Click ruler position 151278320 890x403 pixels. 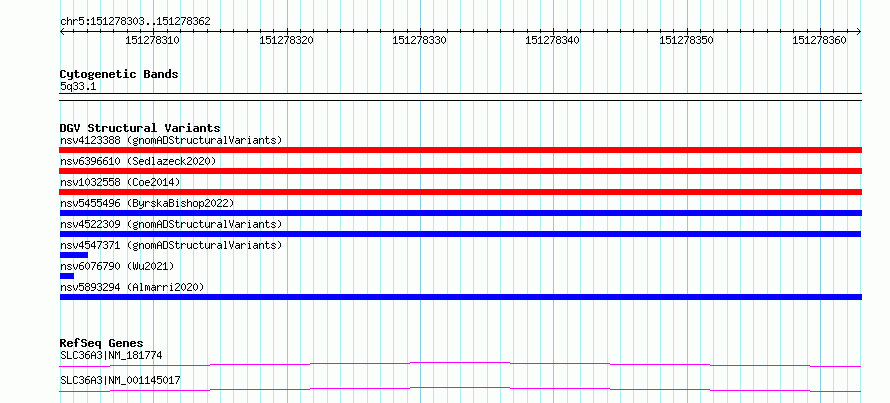286,40
